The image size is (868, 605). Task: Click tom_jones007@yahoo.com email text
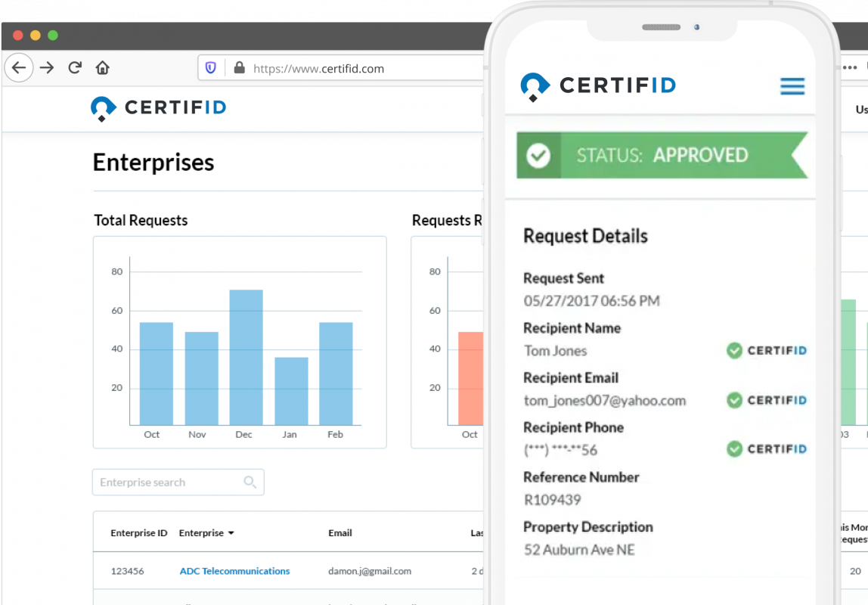(x=605, y=401)
